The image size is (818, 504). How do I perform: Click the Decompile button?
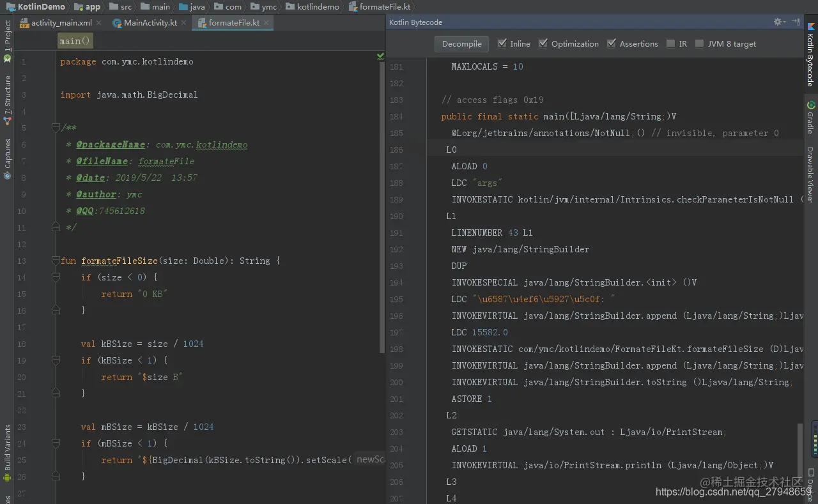point(462,43)
